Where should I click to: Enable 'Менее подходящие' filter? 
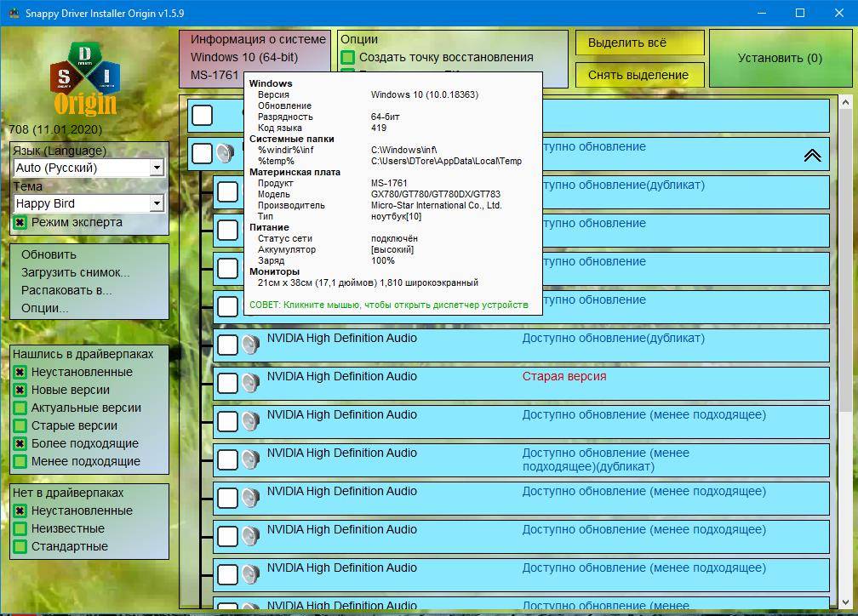pos(20,462)
